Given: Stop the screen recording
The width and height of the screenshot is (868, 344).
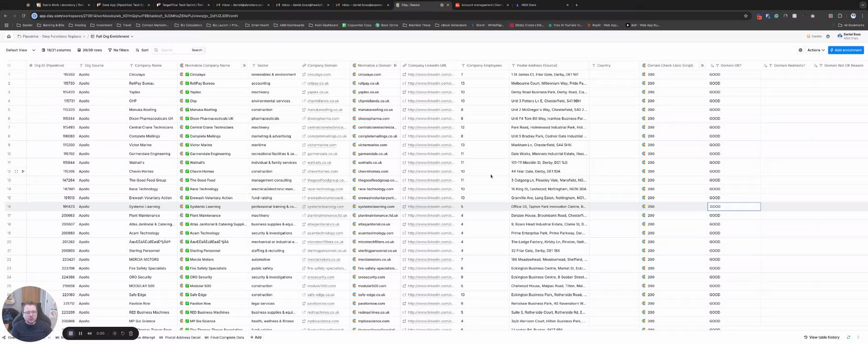Looking at the screenshot, I should (71, 333).
